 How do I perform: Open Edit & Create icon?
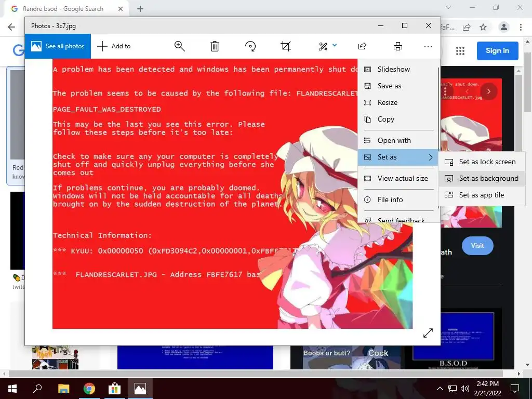(323, 46)
